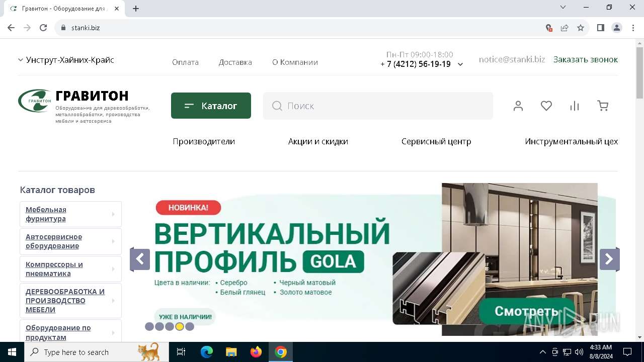The height and width of the screenshot is (362, 644).
Task: Open File Explorer from taskbar
Action: (231, 352)
